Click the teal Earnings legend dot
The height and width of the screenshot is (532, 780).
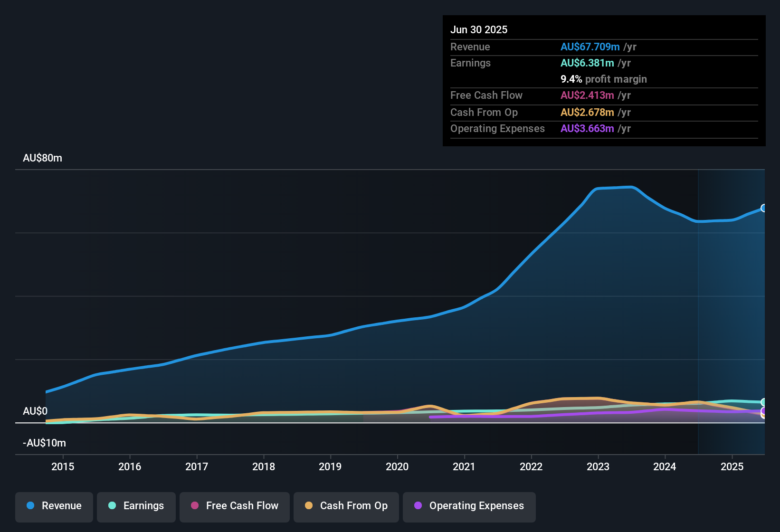tap(112, 506)
